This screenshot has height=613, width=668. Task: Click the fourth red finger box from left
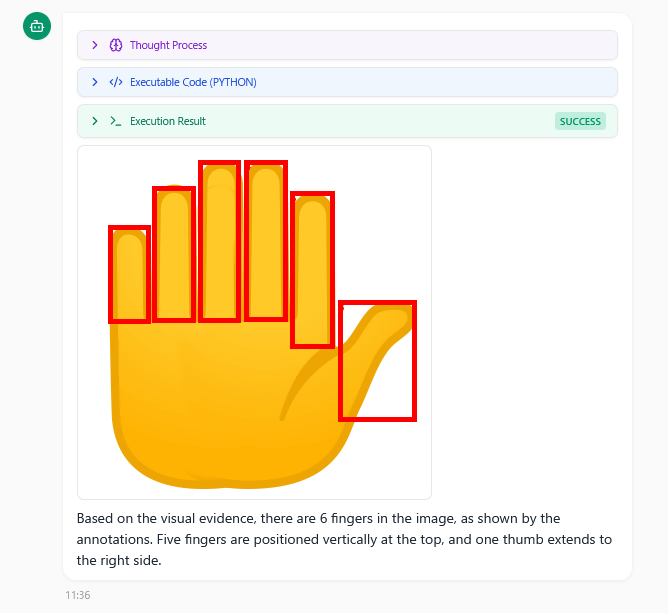coord(266,240)
